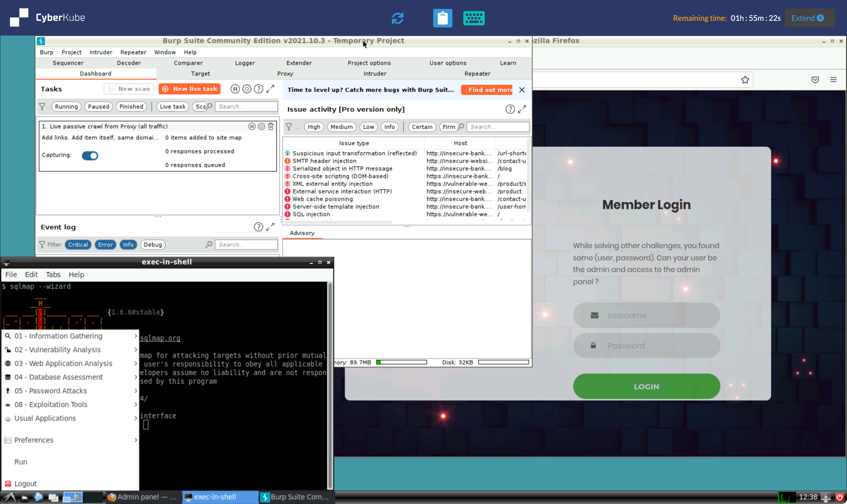Click the Tasks filter funnel icon
Screen dimensions: 847x504
pos(42,107)
